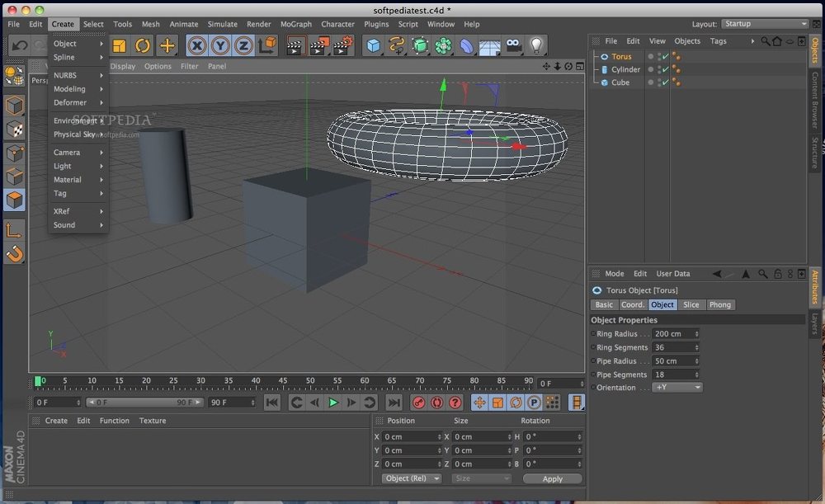The width and height of the screenshot is (825, 504).
Task: Click record keyframe red button
Action: coord(419,403)
